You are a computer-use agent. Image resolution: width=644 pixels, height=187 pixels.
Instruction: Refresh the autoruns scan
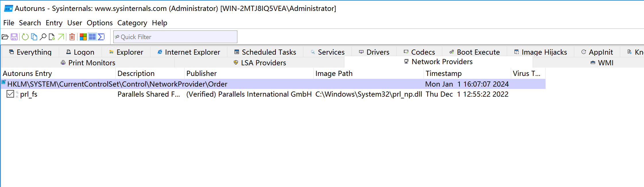[x=25, y=37]
